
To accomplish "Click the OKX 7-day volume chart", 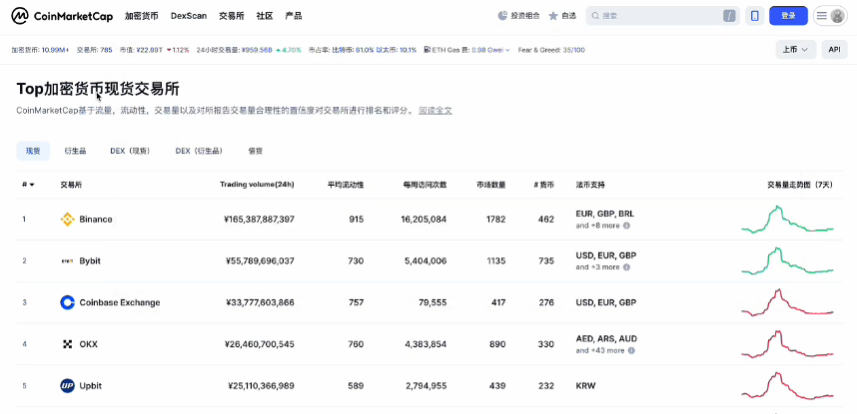I will [x=788, y=344].
